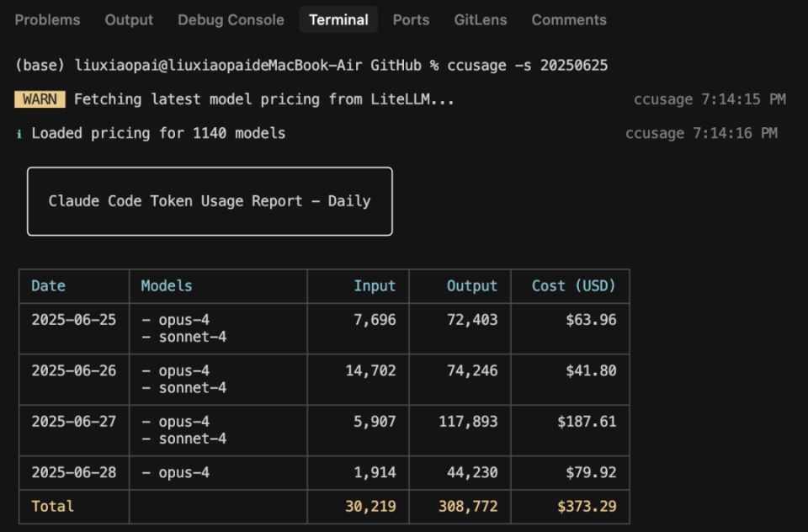Click the Date column header

(48, 286)
